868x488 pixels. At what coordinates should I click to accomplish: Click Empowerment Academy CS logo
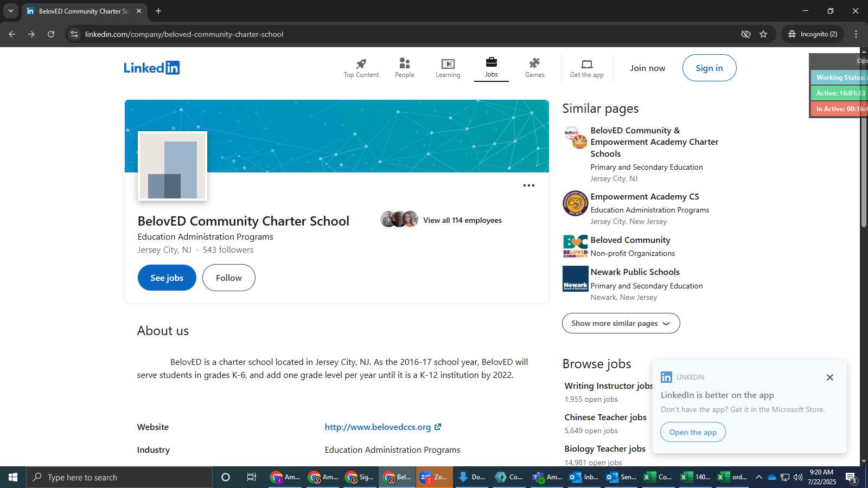(x=575, y=203)
